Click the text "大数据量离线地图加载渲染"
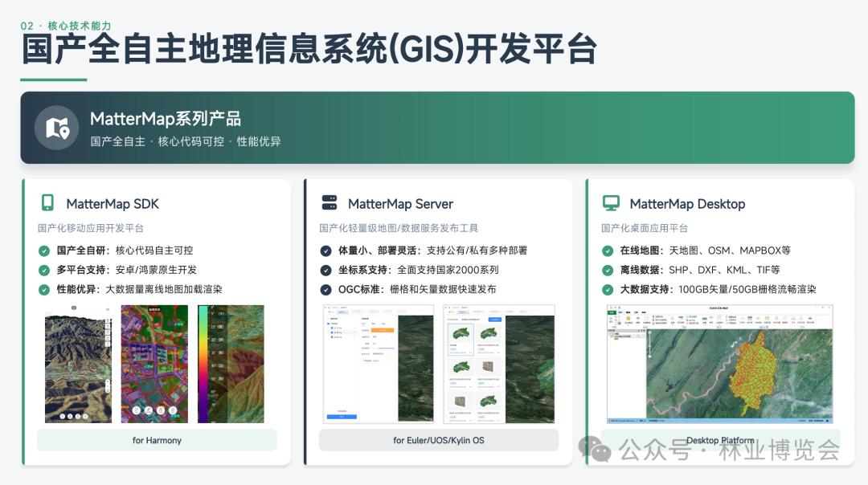Image resolution: width=868 pixels, height=485 pixels. click(164, 289)
